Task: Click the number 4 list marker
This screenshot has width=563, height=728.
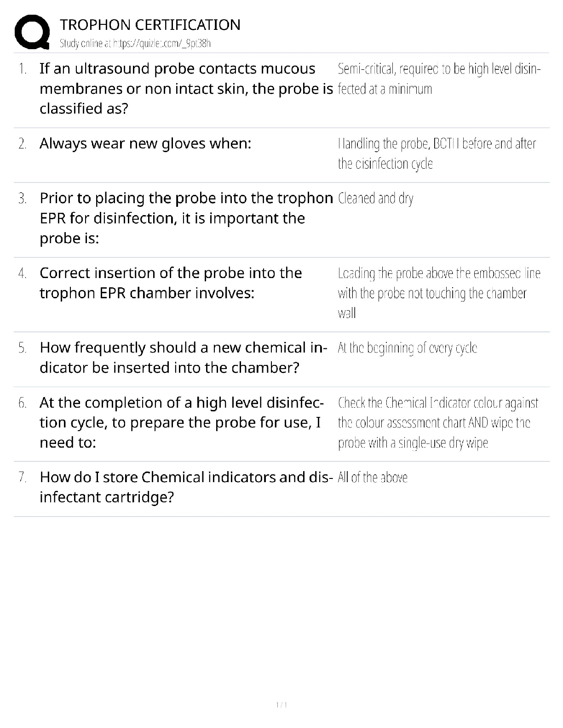Action: coord(22,273)
